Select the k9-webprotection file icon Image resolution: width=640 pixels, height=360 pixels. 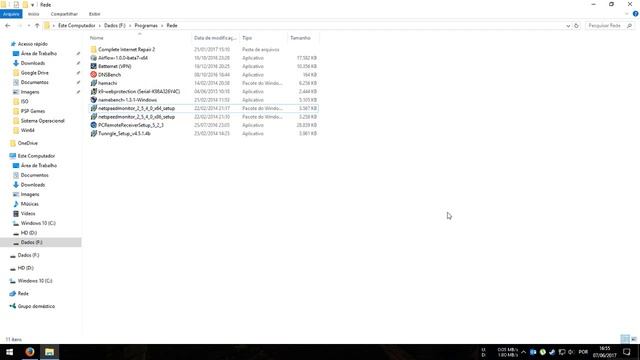click(x=93, y=91)
